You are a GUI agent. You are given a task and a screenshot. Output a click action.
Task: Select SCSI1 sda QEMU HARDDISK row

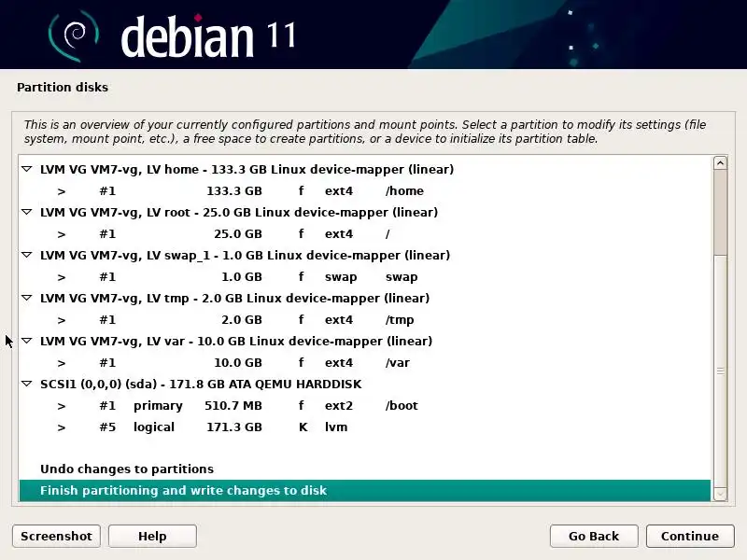tap(365, 384)
